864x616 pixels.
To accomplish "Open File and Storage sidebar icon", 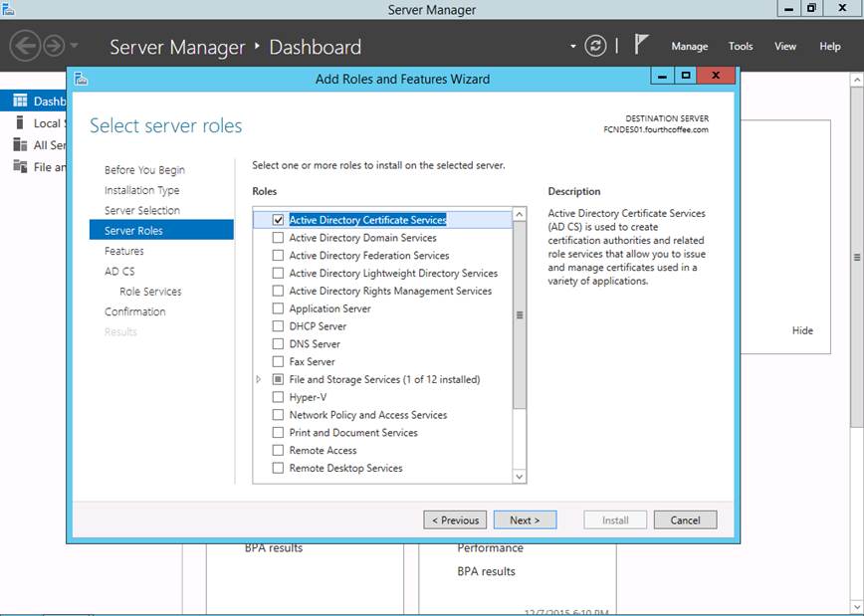I will coord(20,166).
